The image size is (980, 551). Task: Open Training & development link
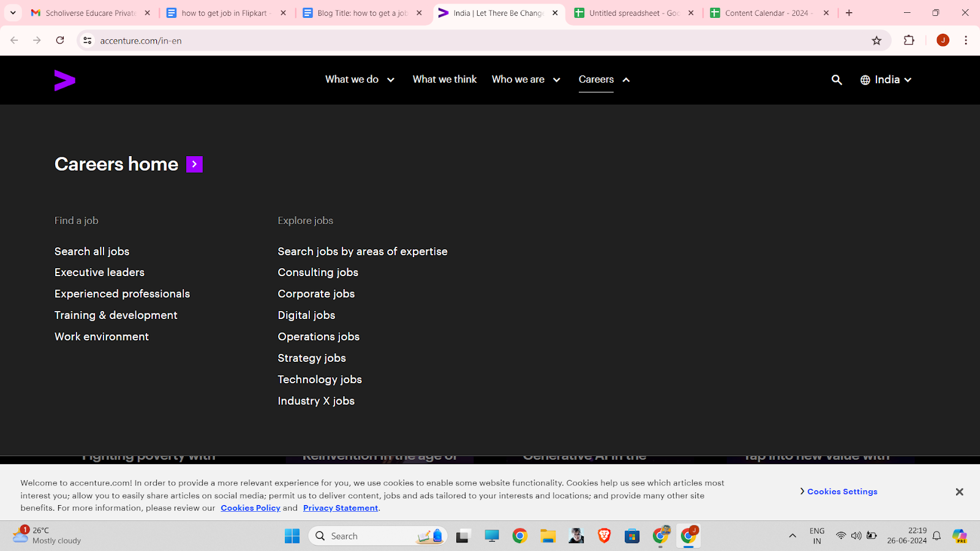[x=116, y=315]
